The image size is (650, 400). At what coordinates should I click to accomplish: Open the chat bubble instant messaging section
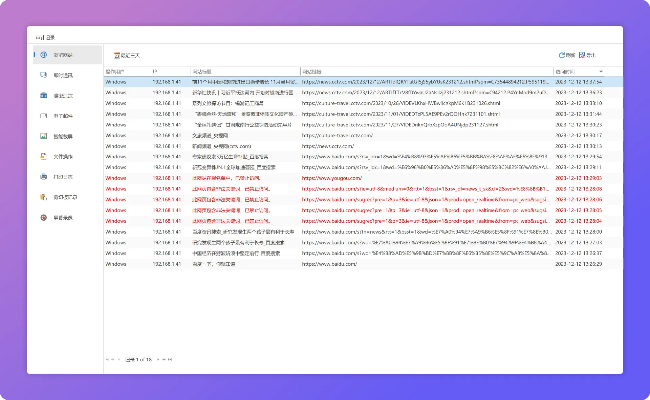[42, 75]
